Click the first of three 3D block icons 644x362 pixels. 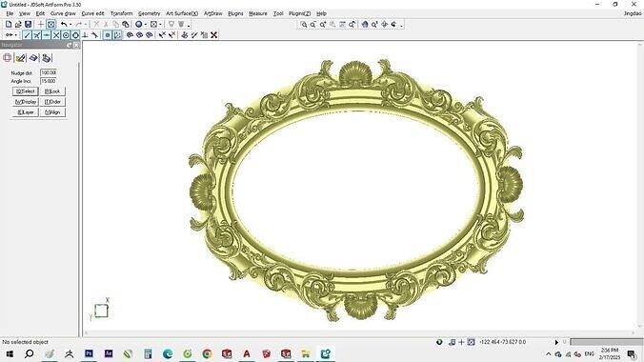130,35
